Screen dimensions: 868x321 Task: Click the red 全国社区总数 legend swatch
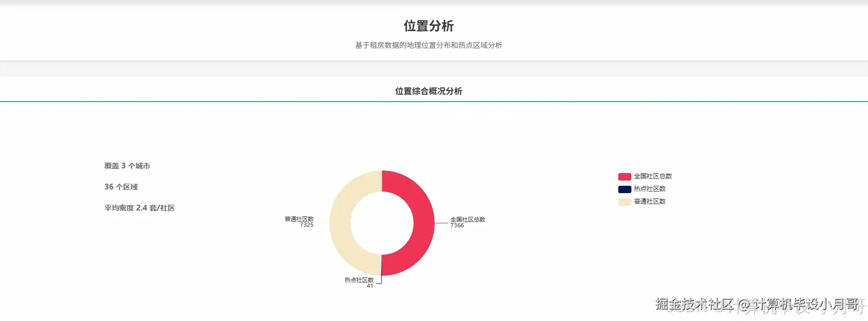(624, 177)
